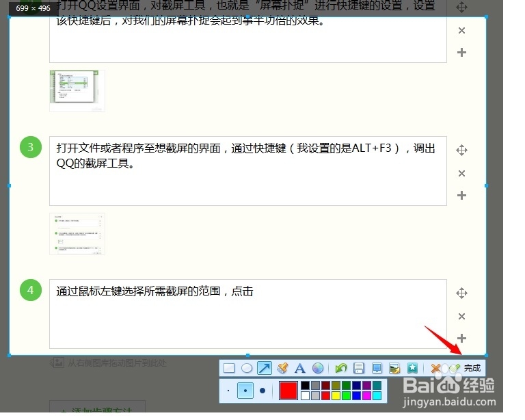Image resolution: width=525 pixels, height=420 pixels.
Task: Click inside step 4 text box
Action: pos(248,314)
